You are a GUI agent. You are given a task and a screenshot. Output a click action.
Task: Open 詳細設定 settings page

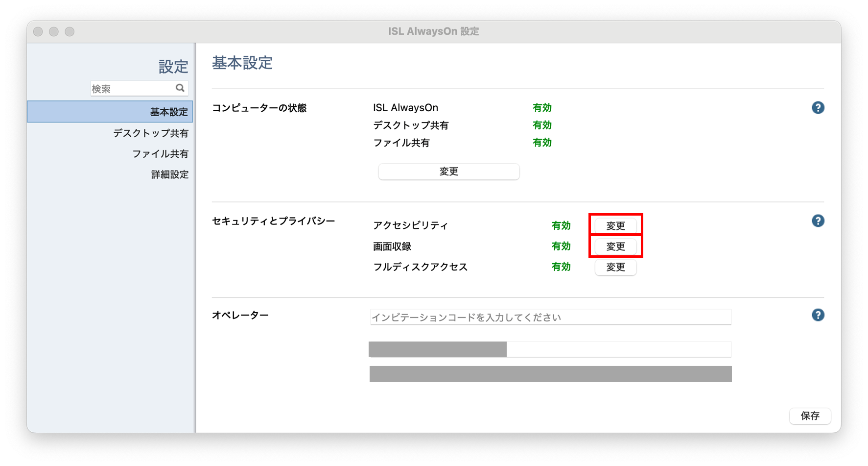click(x=169, y=174)
